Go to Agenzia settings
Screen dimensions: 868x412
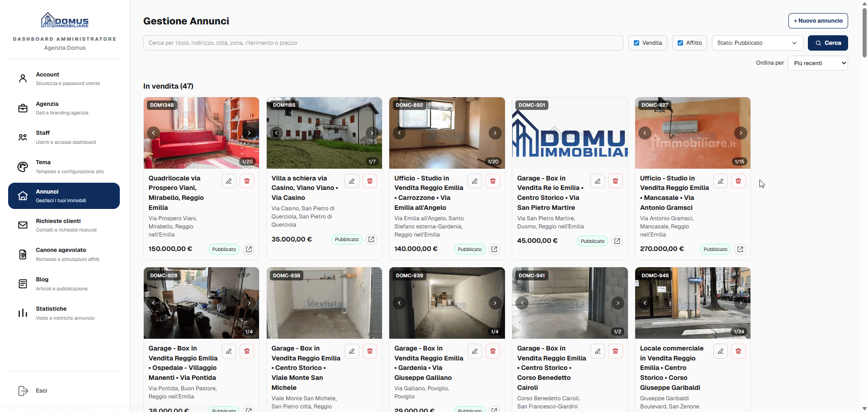[x=64, y=108]
